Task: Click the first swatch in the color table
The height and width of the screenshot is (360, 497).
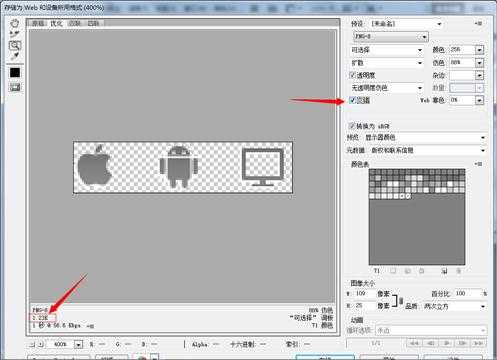Action: [372, 172]
